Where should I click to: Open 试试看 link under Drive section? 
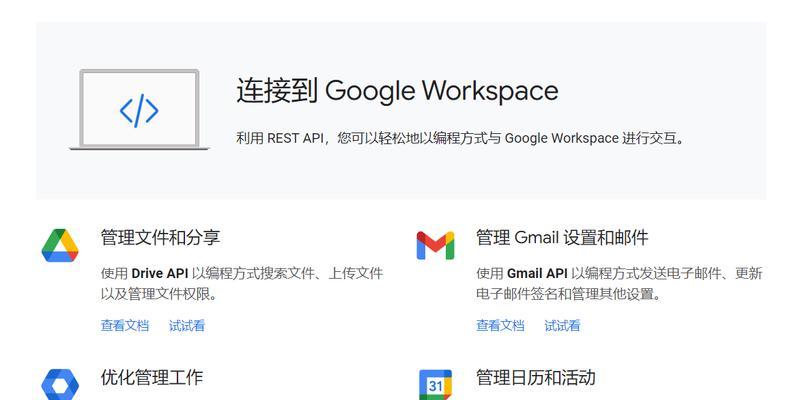click(x=187, y=325)
